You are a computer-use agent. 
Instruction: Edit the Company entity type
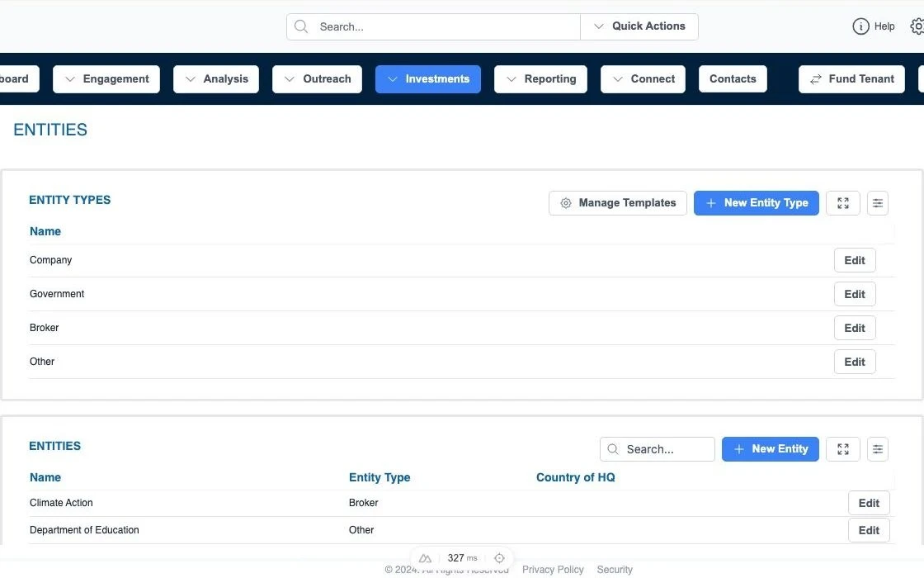(855, 261)
